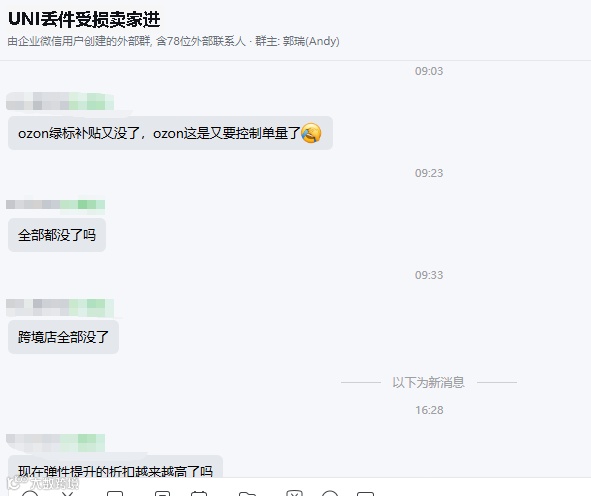
Task: Click the 以下为新消息 divider
Action: click(x=429, y=382)
